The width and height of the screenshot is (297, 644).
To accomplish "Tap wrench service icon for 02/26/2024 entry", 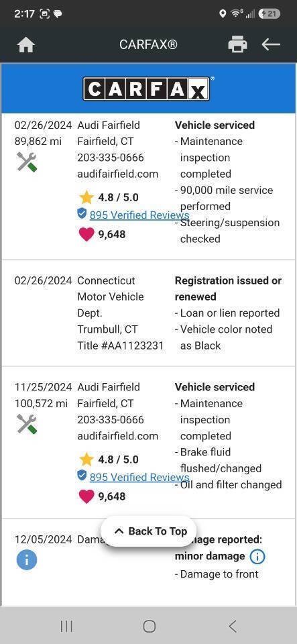I will click(27, 162).
